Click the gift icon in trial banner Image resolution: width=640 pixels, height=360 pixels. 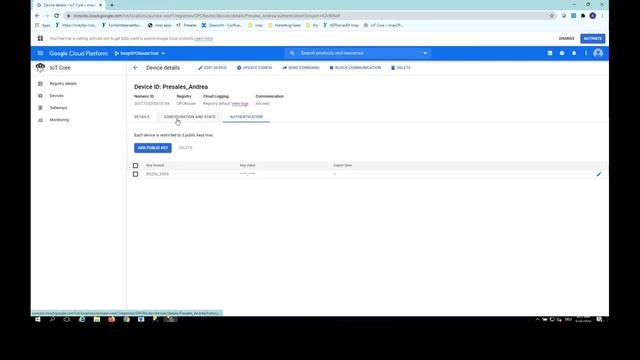(40, 38)
